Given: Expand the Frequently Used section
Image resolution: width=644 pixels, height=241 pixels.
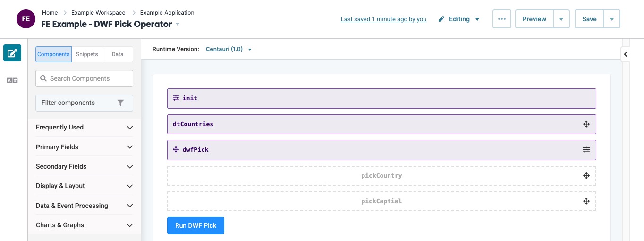Looking at the screenshot, I should (85, 127).
